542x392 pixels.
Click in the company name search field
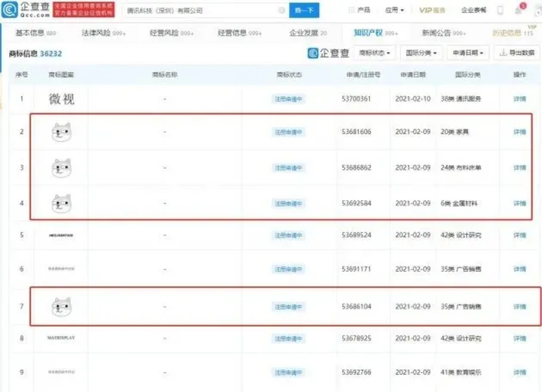(x=199, y=10)
